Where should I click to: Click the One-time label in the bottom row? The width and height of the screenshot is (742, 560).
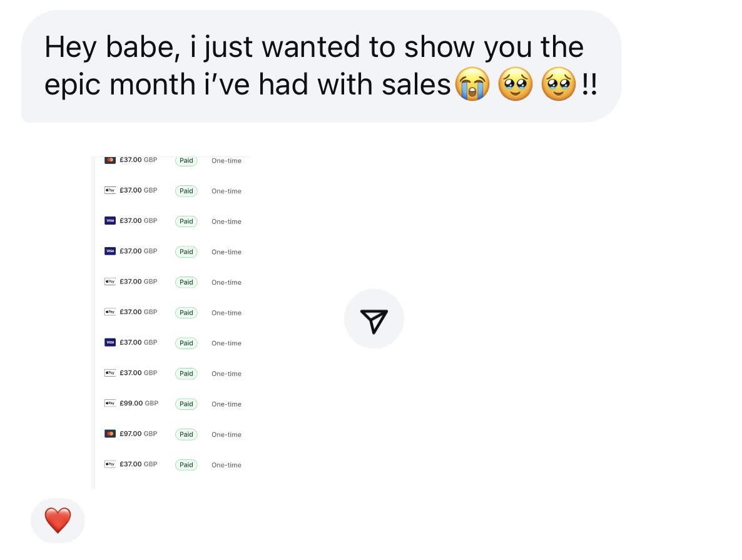tap(226, 466)
